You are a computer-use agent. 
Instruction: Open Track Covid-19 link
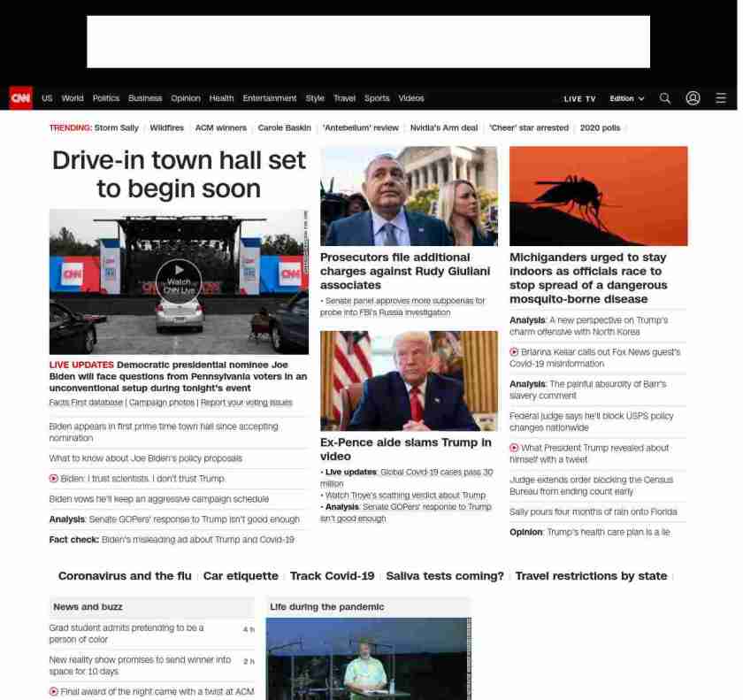coord(332,576)
